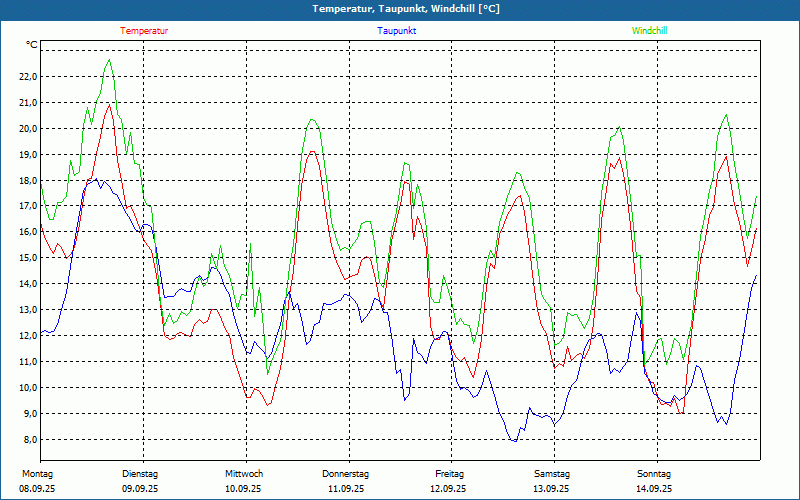Image resolution: width=800 pixels, height=500 pixels.
Task: Click the red Temperatur legend label
Action: coord(144,31)
